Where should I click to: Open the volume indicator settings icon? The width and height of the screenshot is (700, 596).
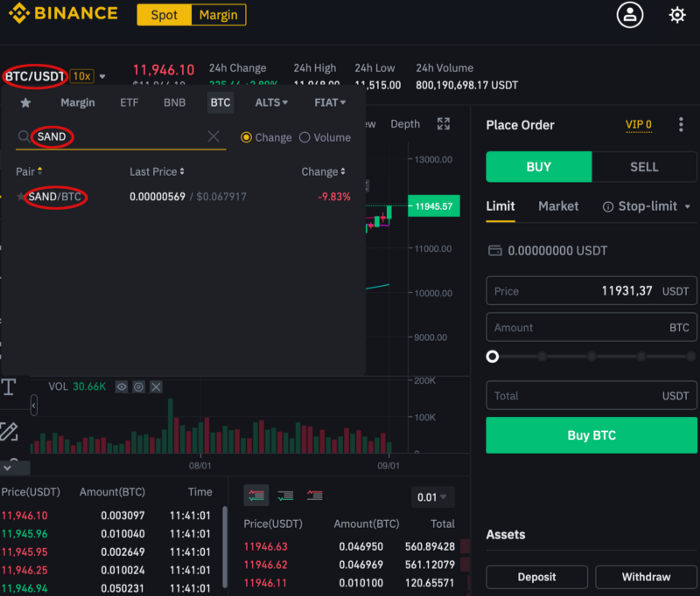click(x=139, y=387)
